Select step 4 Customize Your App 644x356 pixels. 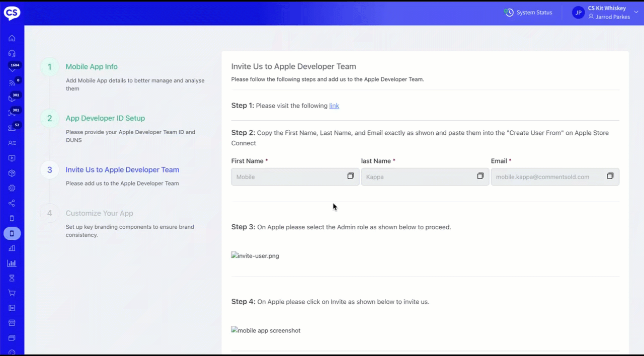click(99, 213)
